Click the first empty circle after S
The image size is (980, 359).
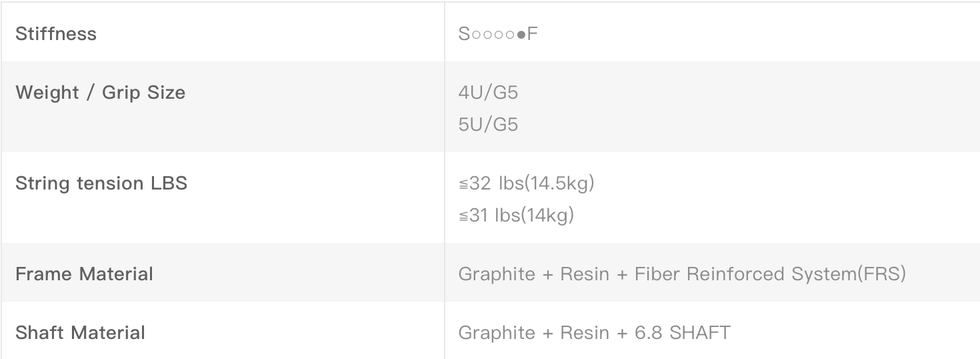475,35
